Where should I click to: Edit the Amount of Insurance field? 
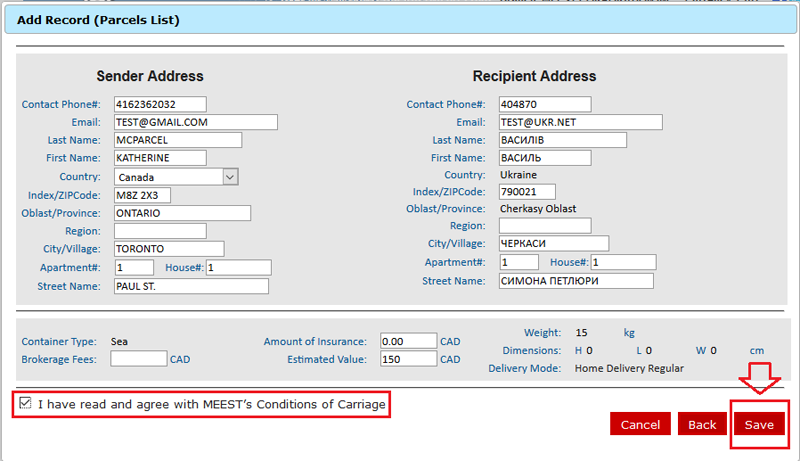(408, 341)
